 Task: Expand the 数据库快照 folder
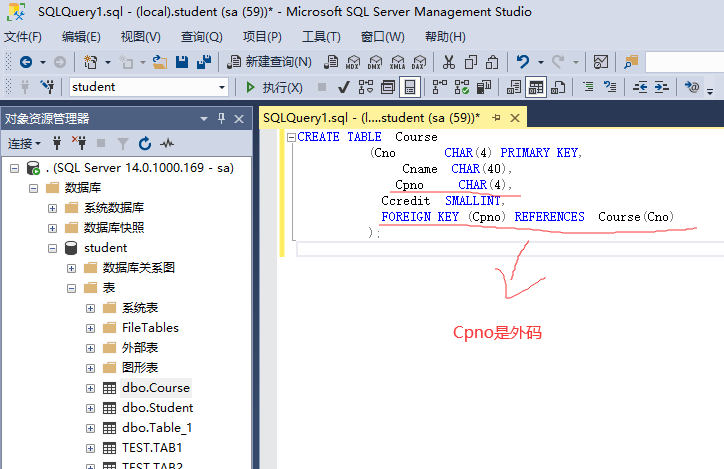point(52,228)
